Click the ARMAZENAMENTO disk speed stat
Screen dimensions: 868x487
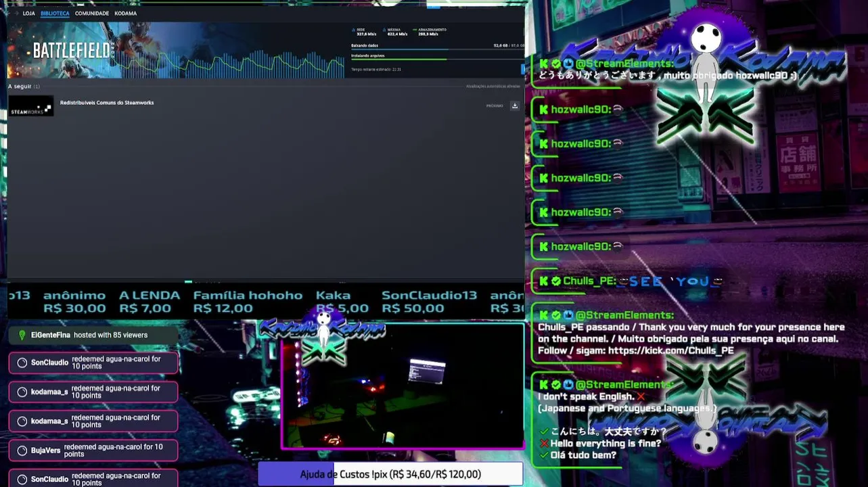click(x=430, y=32)
